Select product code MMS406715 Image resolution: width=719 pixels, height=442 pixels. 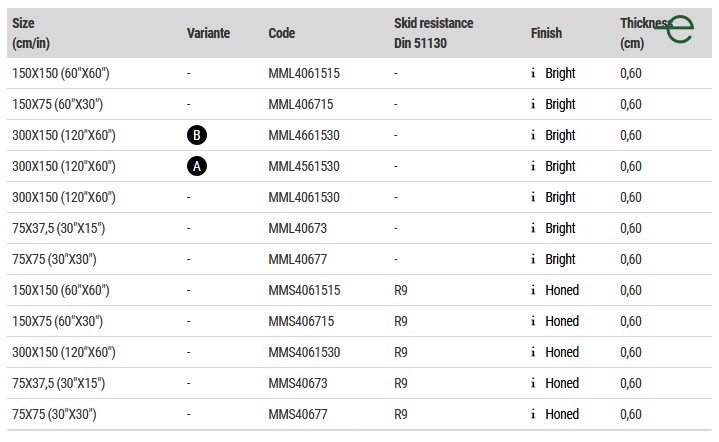pos(301,321)
